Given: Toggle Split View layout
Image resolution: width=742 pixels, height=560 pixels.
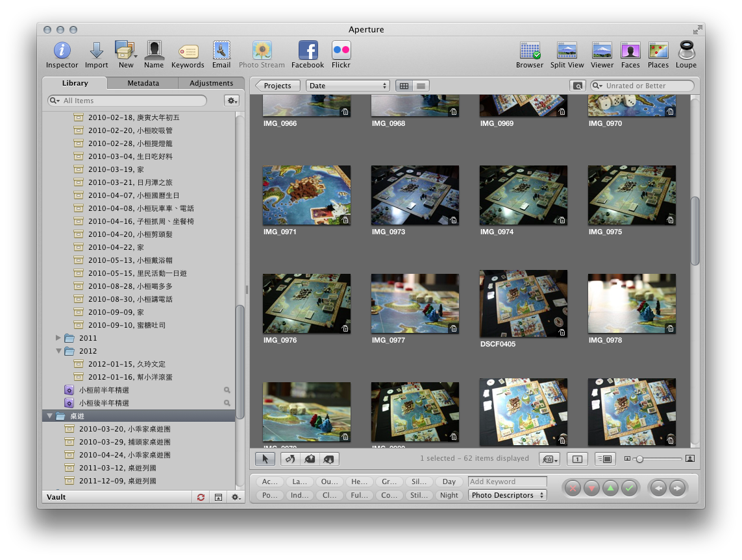Looking at the screenshot, I should coord(567,51).
